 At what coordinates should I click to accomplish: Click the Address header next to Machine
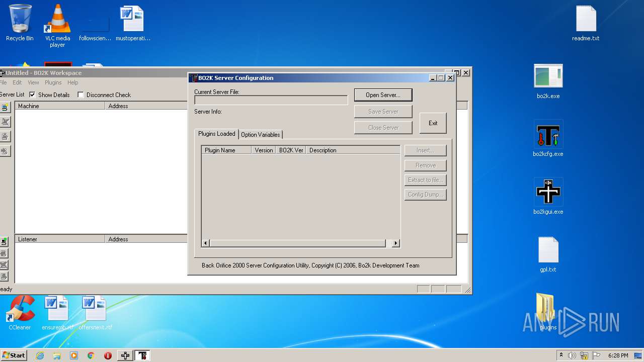146,106
